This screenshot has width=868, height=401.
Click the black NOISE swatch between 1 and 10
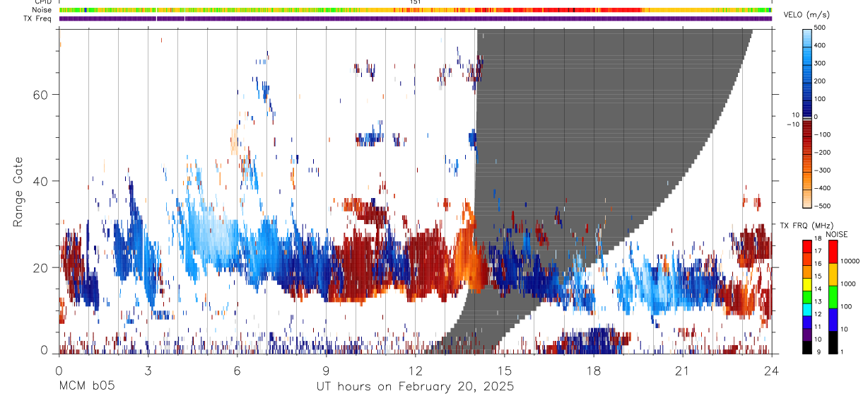(833, 342)
